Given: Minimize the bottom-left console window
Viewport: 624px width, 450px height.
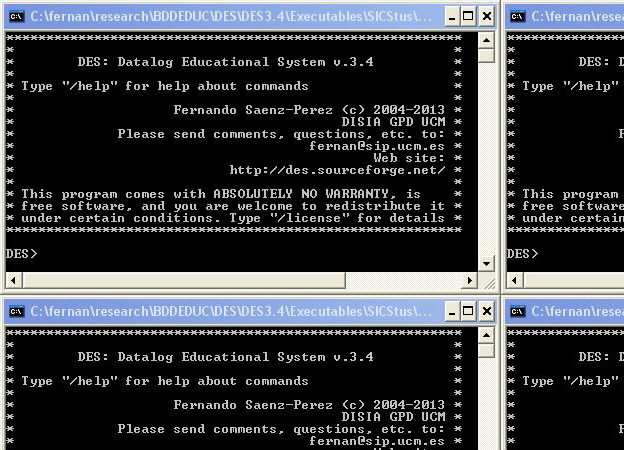Looking at the screenshot, I should [x=452, y=312].
